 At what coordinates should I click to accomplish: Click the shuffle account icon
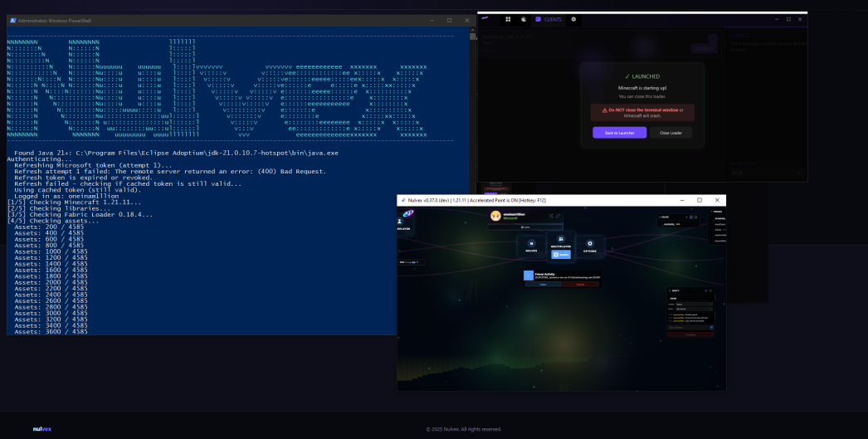(x=551, y=216)
